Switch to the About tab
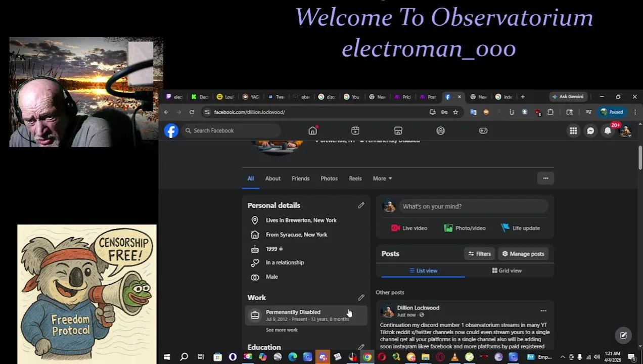This screenshot has width=643, height=364. [273, 178]
